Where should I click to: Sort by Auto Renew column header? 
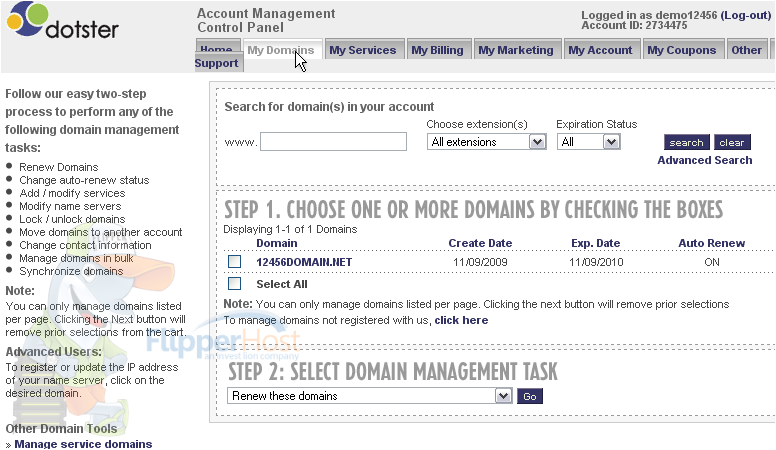click(711, 243)
